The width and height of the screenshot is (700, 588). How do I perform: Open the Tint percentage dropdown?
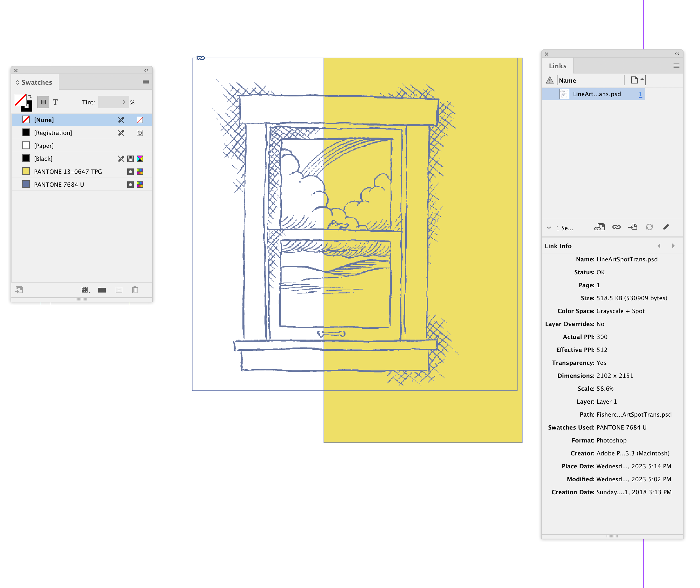click(124, 102)
